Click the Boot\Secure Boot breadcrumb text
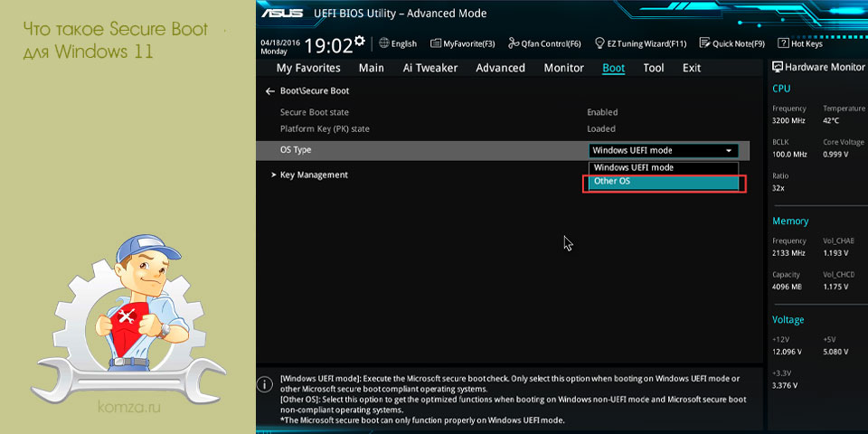The image size is (868, 434). [315, 90]
